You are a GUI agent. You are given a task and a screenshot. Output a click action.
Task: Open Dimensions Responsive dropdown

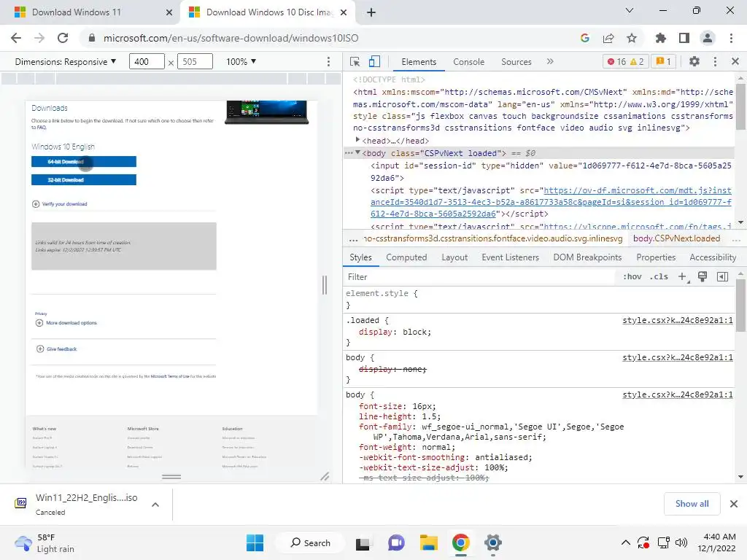[65, 61]
